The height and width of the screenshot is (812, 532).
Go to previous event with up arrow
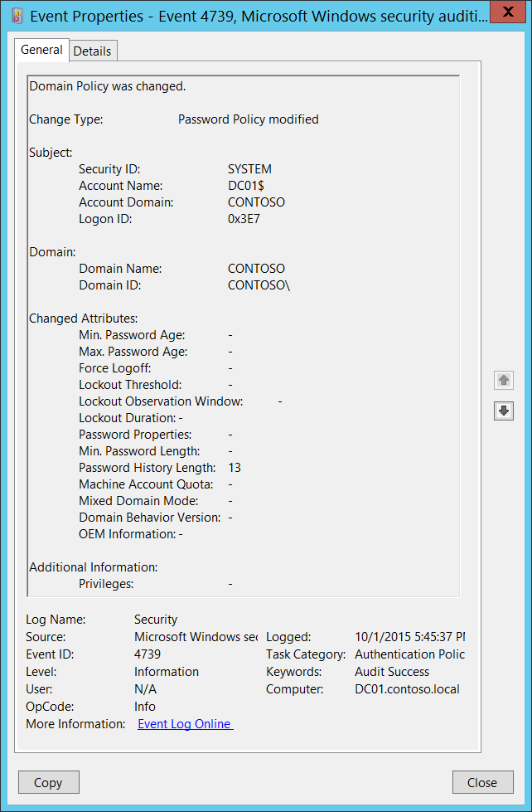pos(503,381)
